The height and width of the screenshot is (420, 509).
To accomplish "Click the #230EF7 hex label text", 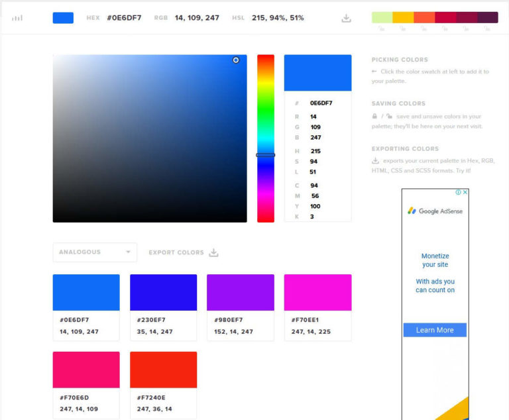I will tap(151, 320).
